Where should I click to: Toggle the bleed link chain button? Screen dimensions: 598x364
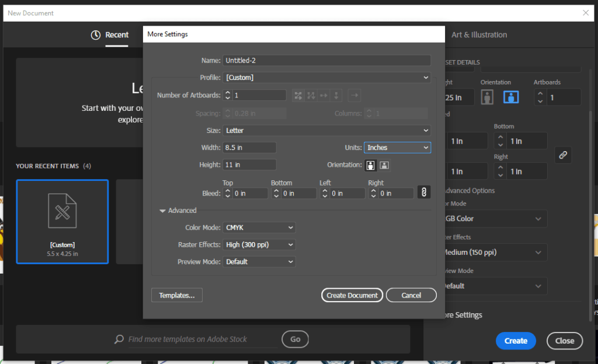coord(424,192)
